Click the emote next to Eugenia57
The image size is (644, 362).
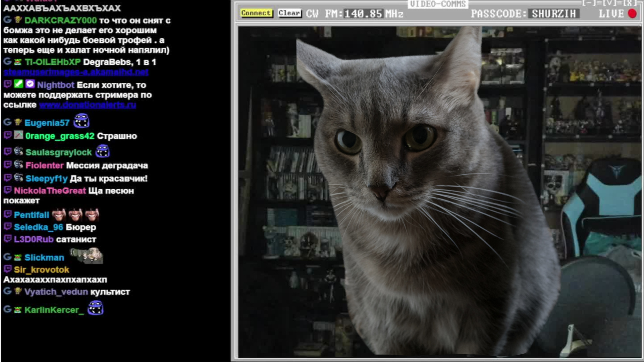point(82,121)
